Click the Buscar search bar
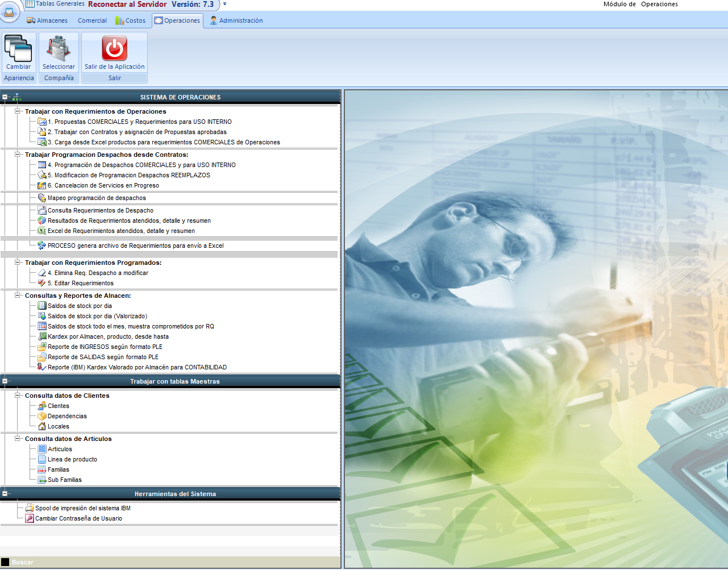Viewport: 728px width, 570px height. pos(170,562)
